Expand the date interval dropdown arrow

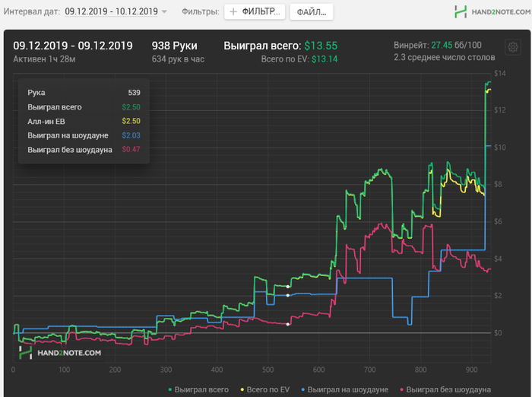click(x=164, y=12)
